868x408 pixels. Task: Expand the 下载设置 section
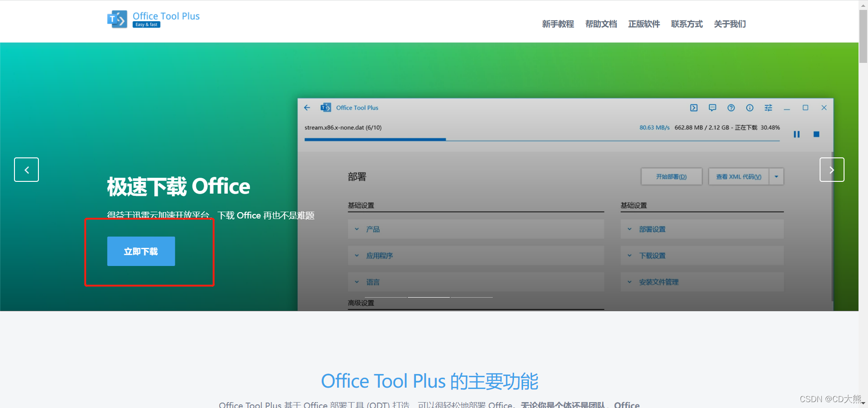click(702, 256)
